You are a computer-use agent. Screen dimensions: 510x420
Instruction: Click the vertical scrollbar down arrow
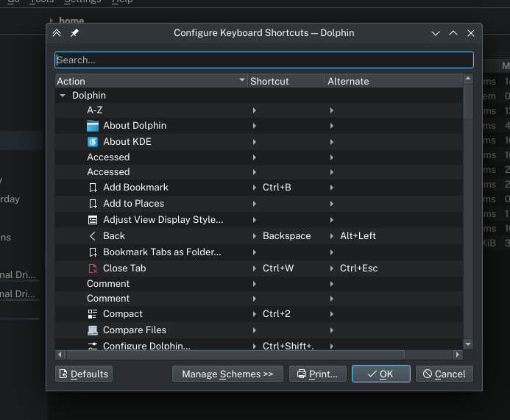[468, 344]
